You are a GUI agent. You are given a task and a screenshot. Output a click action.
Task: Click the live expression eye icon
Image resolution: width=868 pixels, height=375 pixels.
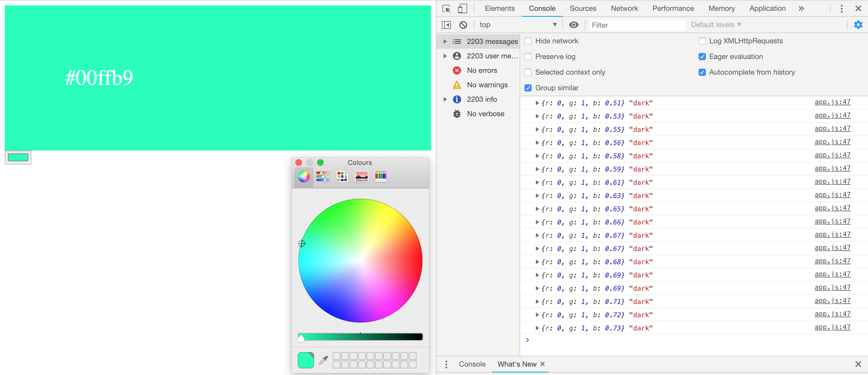pyautogui.click(x=574, y=25)
